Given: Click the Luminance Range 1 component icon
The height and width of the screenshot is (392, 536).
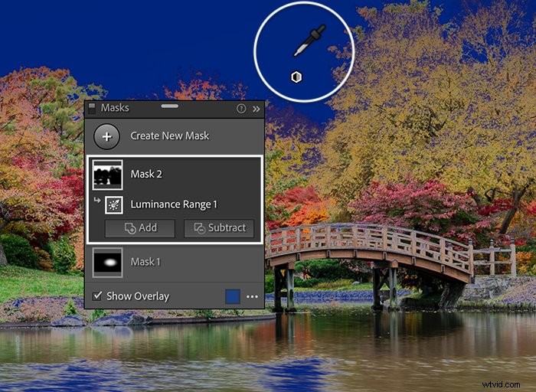Looking at the screenshot, I should [x=114, y=204].
